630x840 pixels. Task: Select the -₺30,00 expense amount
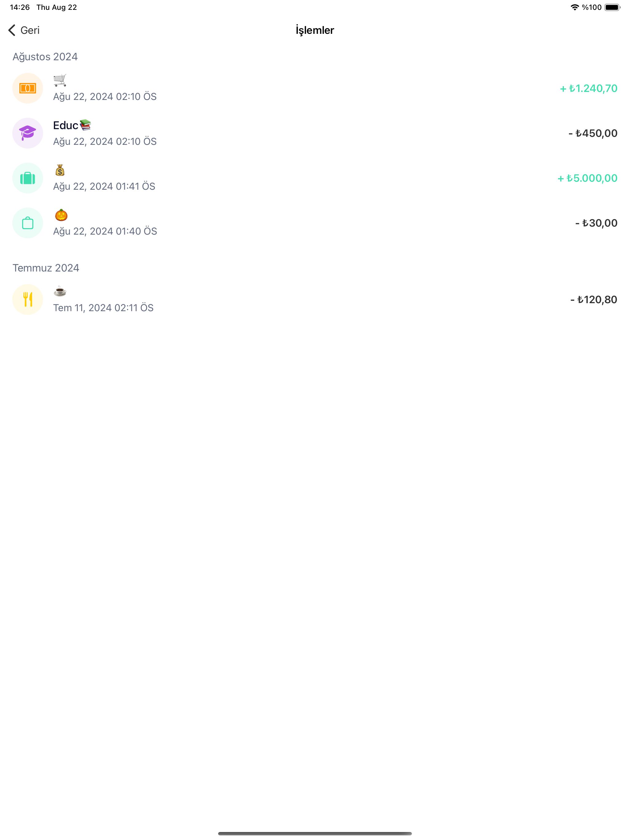(x=596, y=223)
